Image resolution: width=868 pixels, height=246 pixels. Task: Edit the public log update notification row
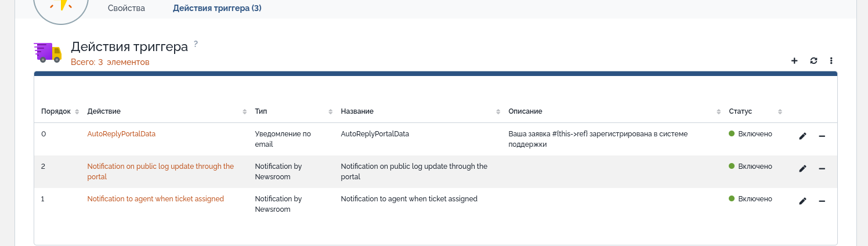pos(802,168)
